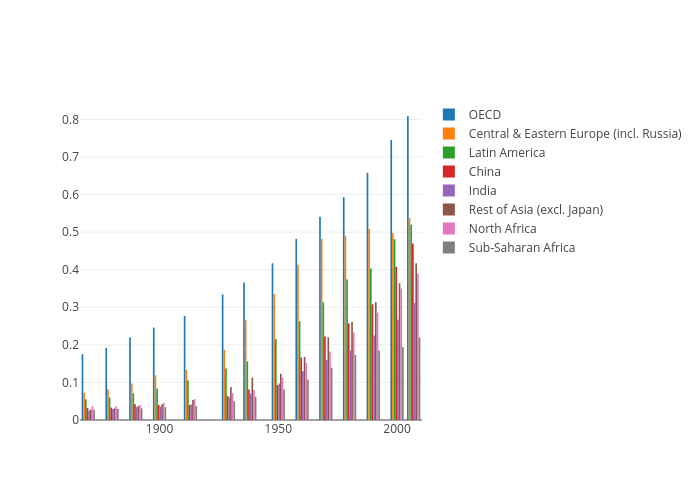Click the blue OECD legend swatch
The image size is (700, 500).
click(x=449, y=114)
